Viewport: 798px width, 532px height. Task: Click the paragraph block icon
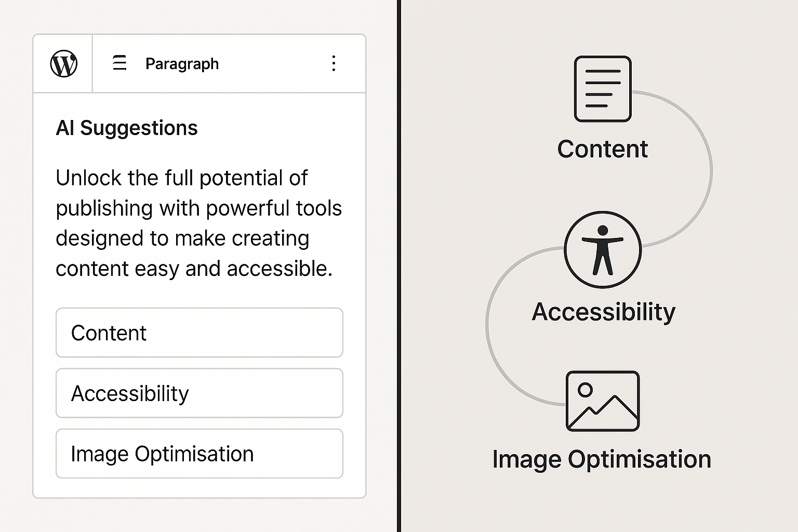click(119, 63)
